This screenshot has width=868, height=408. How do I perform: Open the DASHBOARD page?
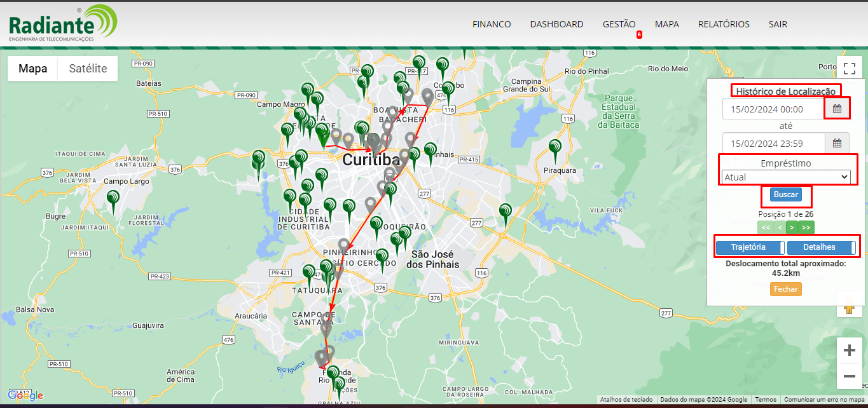point(556,24)
